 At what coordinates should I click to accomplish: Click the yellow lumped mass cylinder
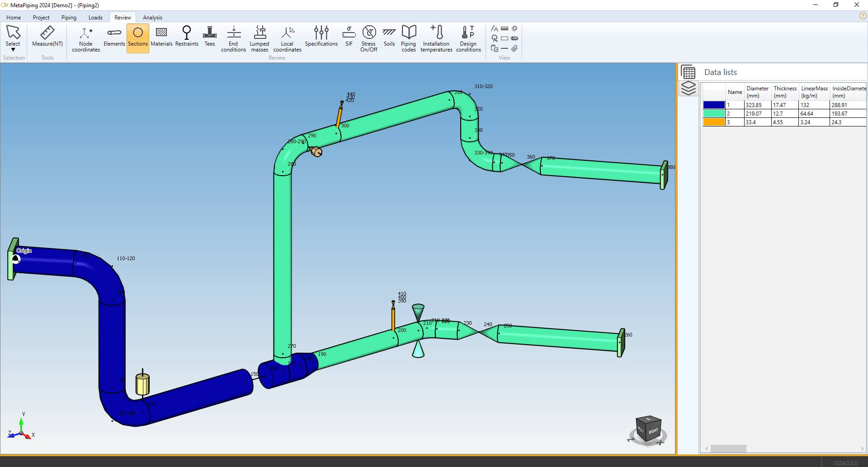[142, 384]
